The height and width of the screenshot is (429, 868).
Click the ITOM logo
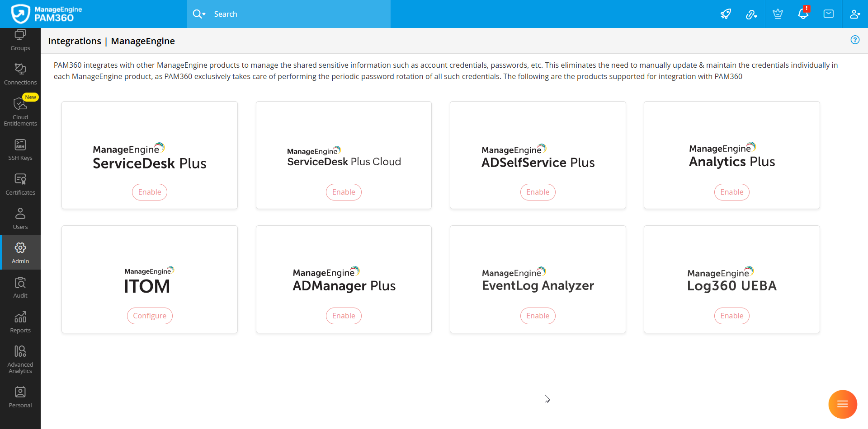[x=149, y=280]
